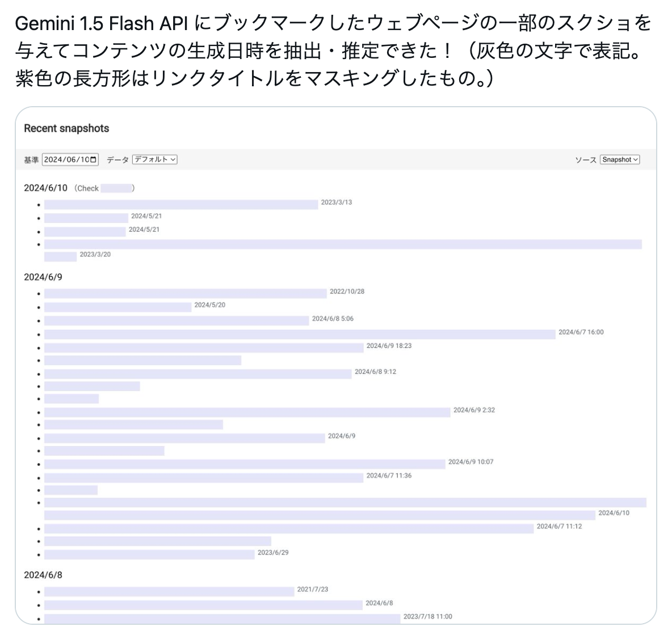Open the masked link dated 2023/3/13
The image size is (672, 639).
point(180,204)
